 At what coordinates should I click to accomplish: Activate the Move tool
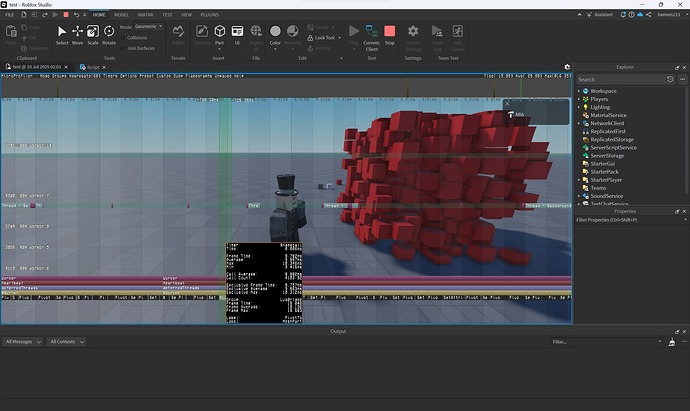tap(77, 35)
